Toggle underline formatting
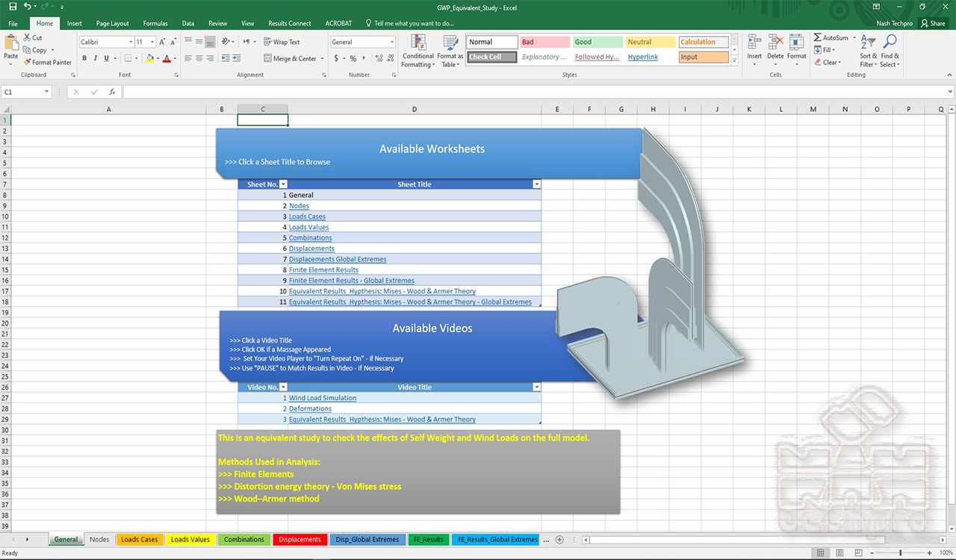956x560 pixels. coord(106,58)
